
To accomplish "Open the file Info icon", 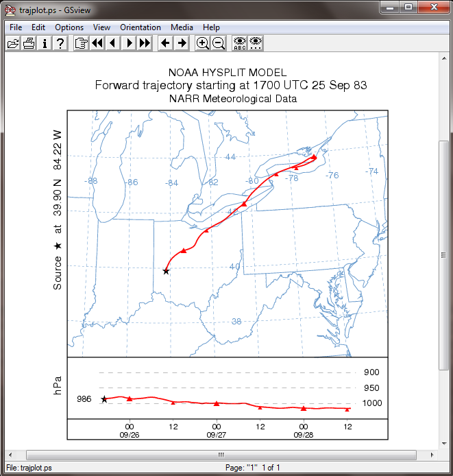I will tap(45, 43).
